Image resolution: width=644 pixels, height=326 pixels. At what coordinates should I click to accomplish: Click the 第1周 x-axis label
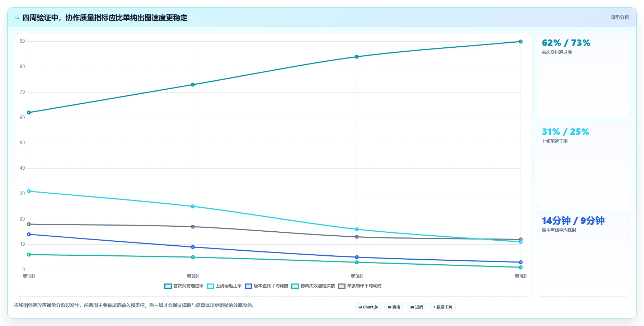coord(29,276)
